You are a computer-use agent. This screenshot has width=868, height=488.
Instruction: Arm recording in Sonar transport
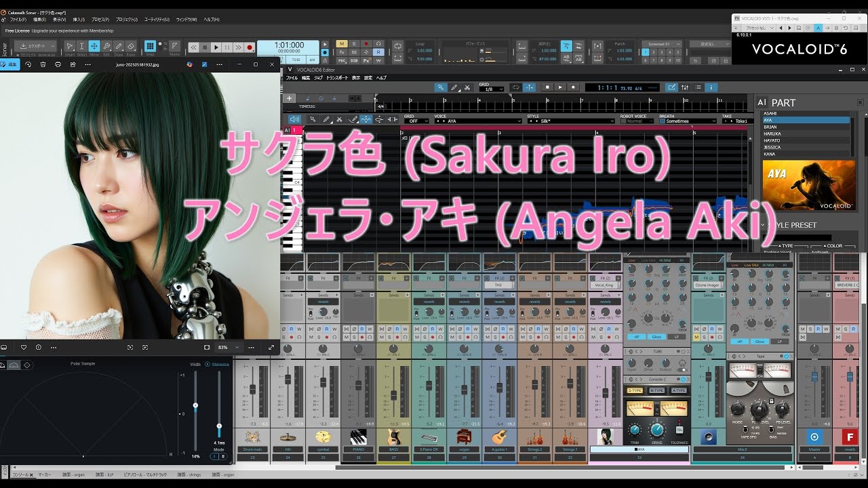(250, 47)
